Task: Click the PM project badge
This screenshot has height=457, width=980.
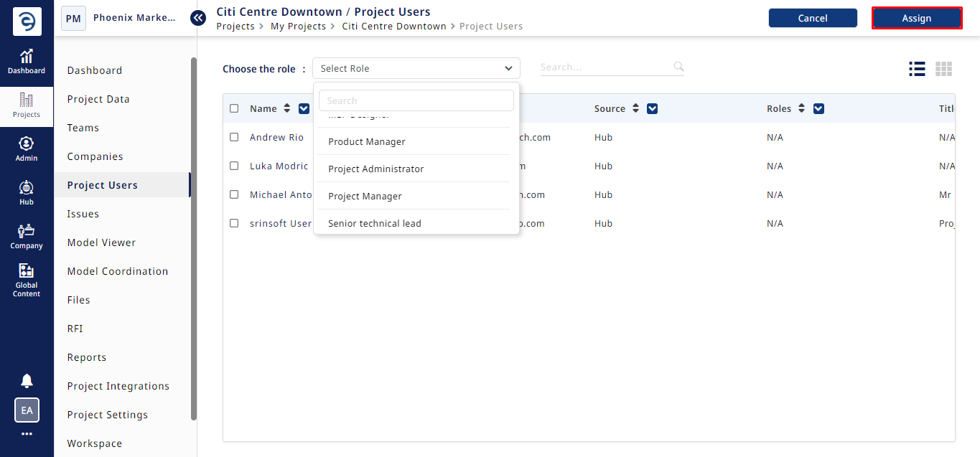Action: tap(73, 19)
